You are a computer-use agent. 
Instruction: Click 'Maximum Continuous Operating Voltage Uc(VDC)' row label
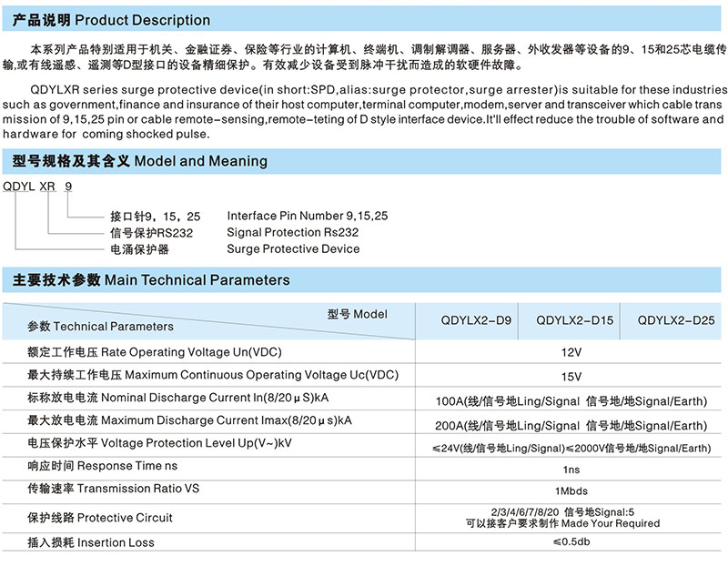[x=213, y=375]
